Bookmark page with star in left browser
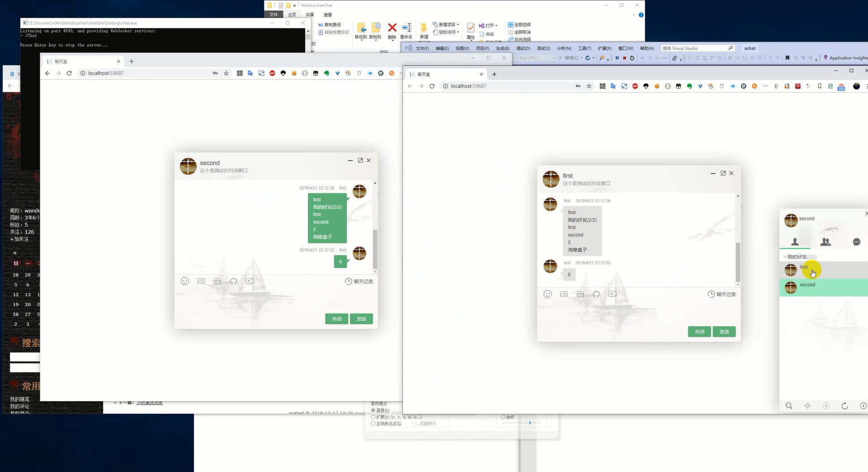The width and height of the screenshot is (868, 472). point(226,73)
